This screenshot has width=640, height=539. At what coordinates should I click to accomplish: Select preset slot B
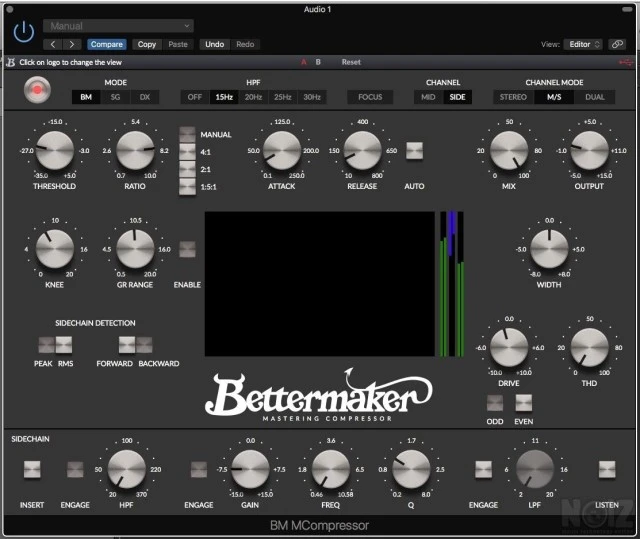click(318, 62)
